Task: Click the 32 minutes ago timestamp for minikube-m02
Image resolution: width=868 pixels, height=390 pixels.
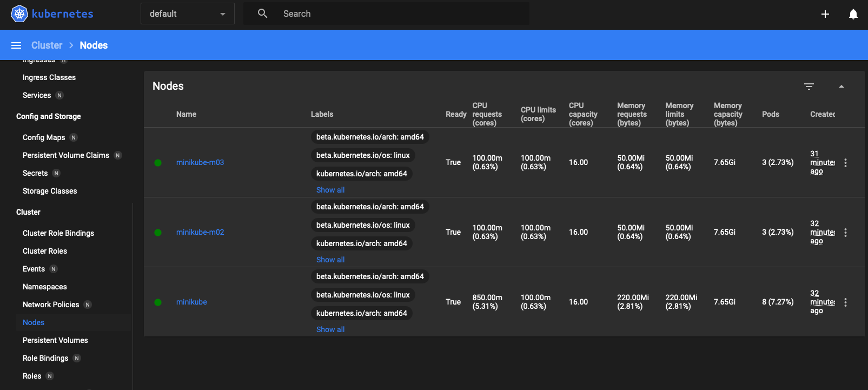Action: pos(823,232)
